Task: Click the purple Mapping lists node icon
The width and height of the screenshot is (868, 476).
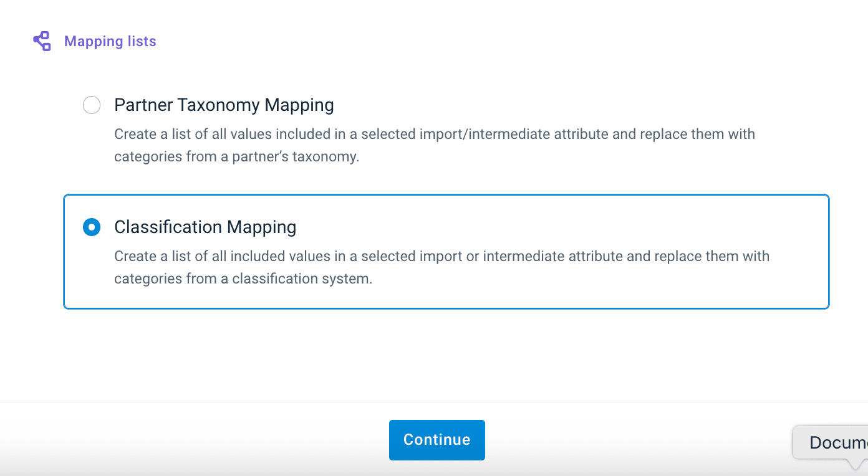Action: pos(42,41)
